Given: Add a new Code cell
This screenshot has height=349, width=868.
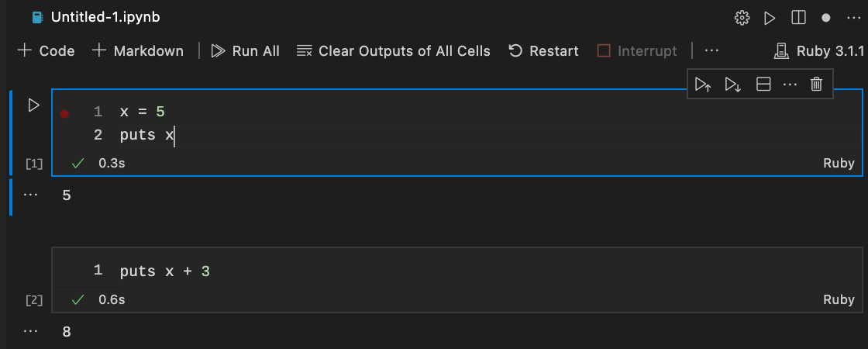Looking at the screenshot, I should [x=46, y=51].
